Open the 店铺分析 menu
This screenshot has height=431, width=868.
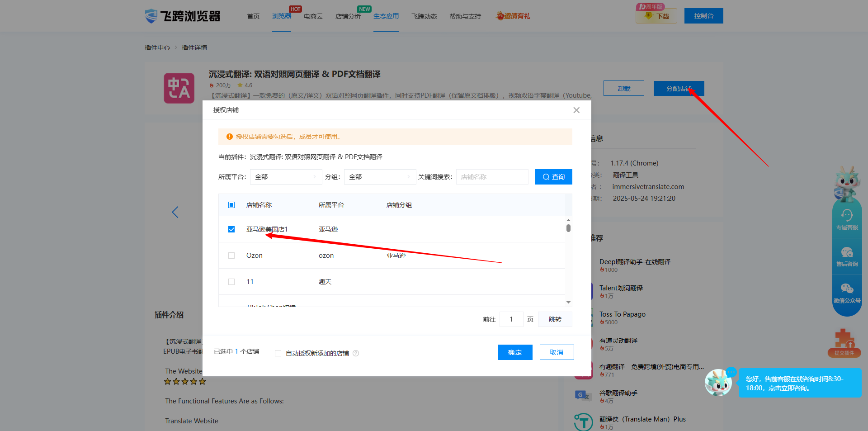[x=348, y=16]
